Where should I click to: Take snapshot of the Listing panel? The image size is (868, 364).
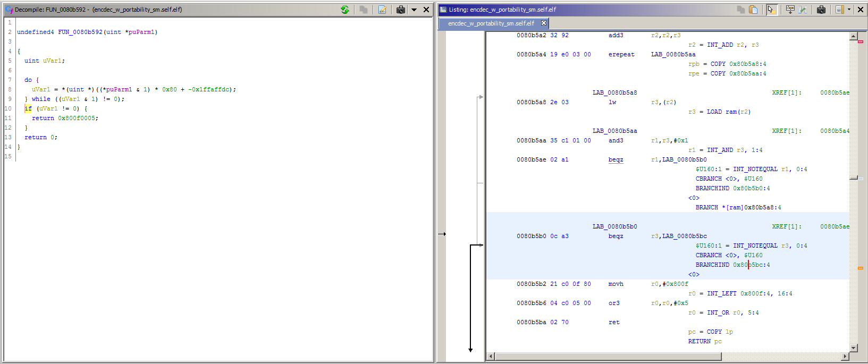(x=821, y=10)
